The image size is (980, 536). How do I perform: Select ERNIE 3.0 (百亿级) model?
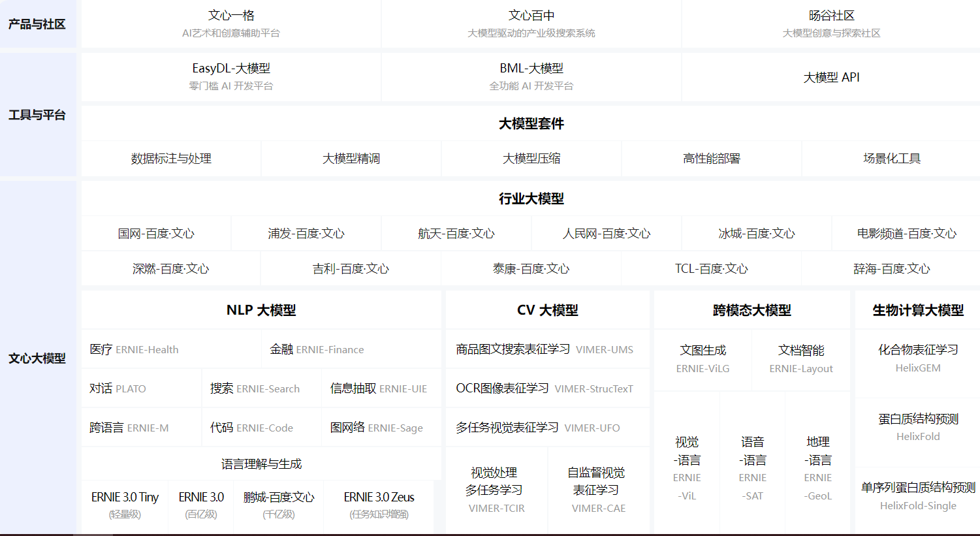pos(201,506)
